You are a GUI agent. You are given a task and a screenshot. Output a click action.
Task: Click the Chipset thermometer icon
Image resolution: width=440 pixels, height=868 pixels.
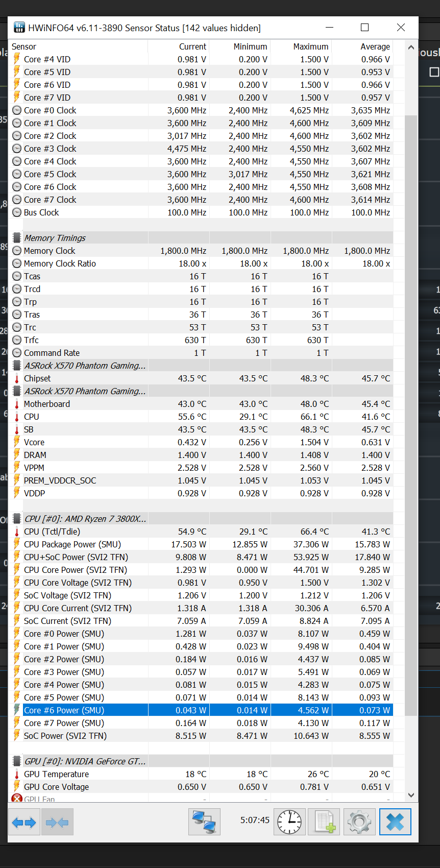coord(17,378)
